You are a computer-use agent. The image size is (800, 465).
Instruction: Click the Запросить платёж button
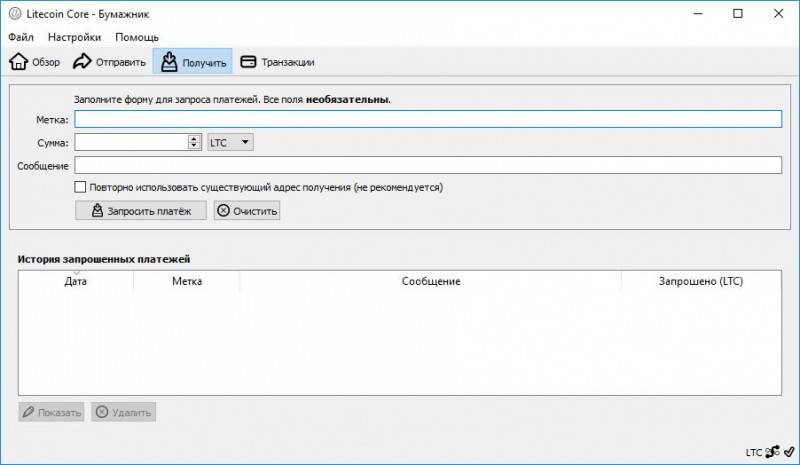pyautogui.click(x=141, y=210)
